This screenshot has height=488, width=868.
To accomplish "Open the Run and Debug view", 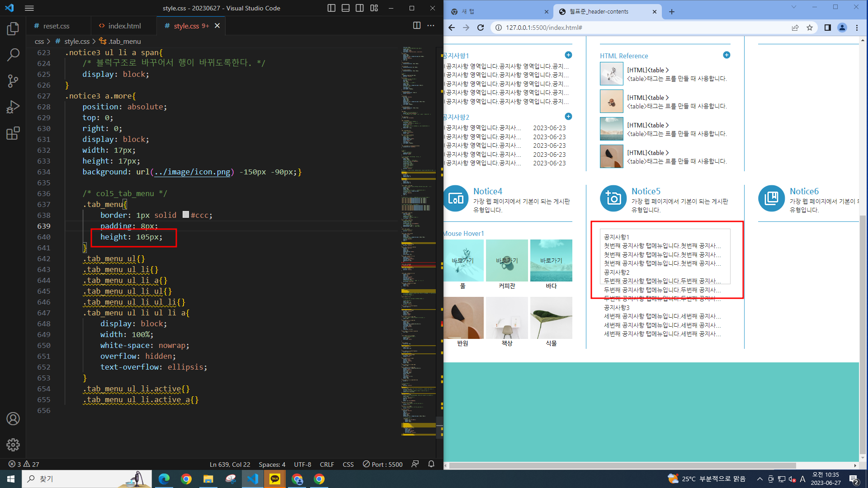I will point(13,107).
